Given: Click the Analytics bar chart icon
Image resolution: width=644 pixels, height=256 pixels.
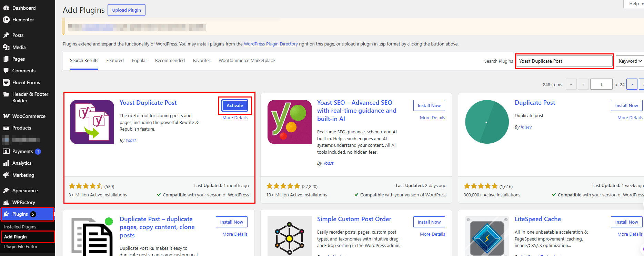Looking at the screenshot, I should point(6,163).
